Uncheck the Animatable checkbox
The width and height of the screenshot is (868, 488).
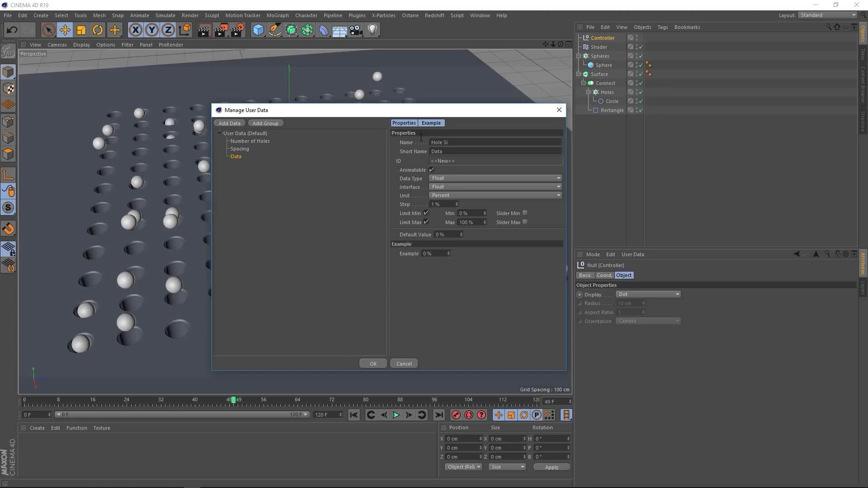431,170
